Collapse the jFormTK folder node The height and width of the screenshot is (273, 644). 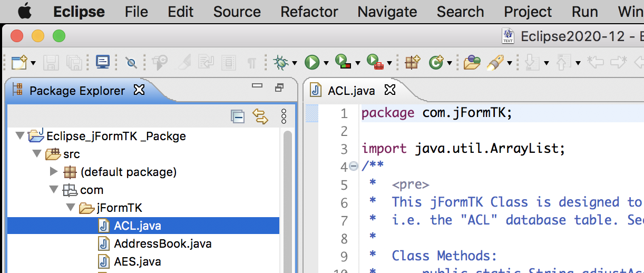71,208
